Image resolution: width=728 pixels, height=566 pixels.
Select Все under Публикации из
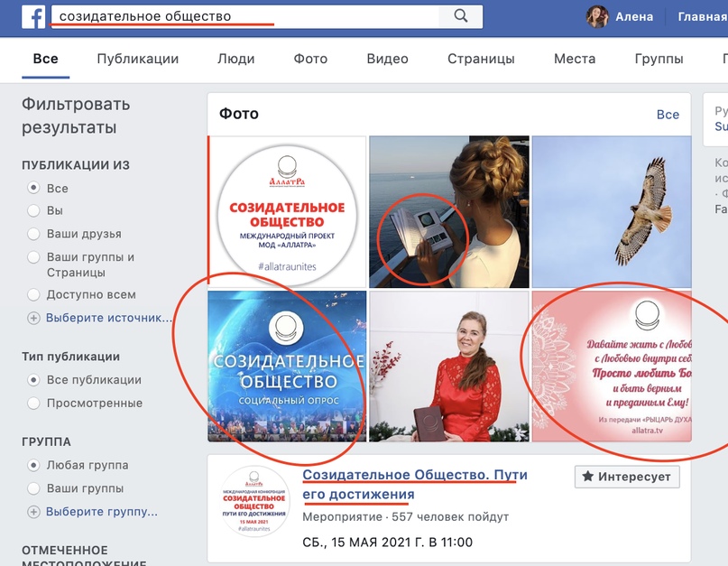click(x=33, y=188)
